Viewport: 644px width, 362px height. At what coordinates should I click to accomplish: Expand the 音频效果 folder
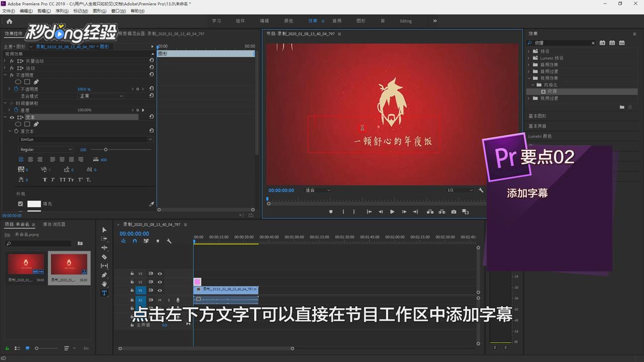point(529,65)
